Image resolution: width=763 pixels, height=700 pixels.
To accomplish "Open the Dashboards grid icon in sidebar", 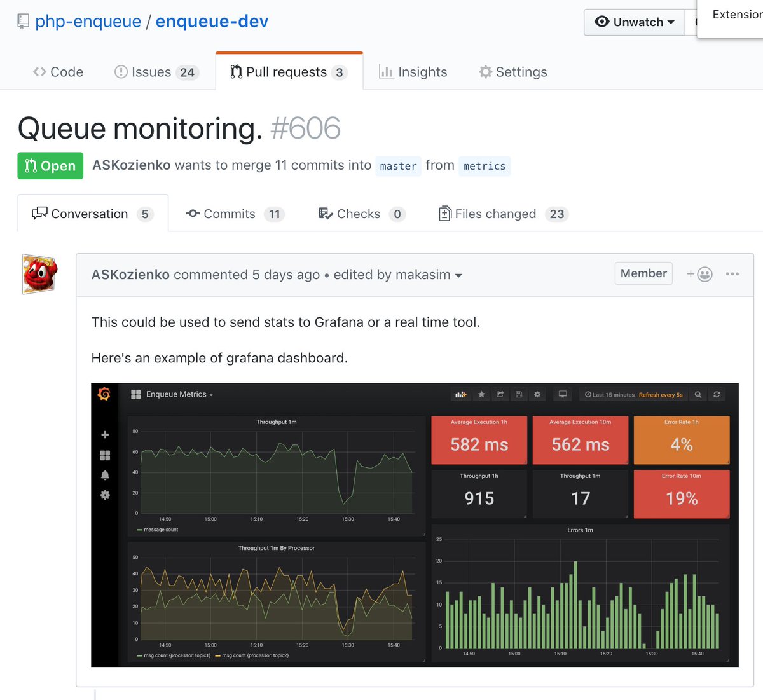I will (104, 456).
